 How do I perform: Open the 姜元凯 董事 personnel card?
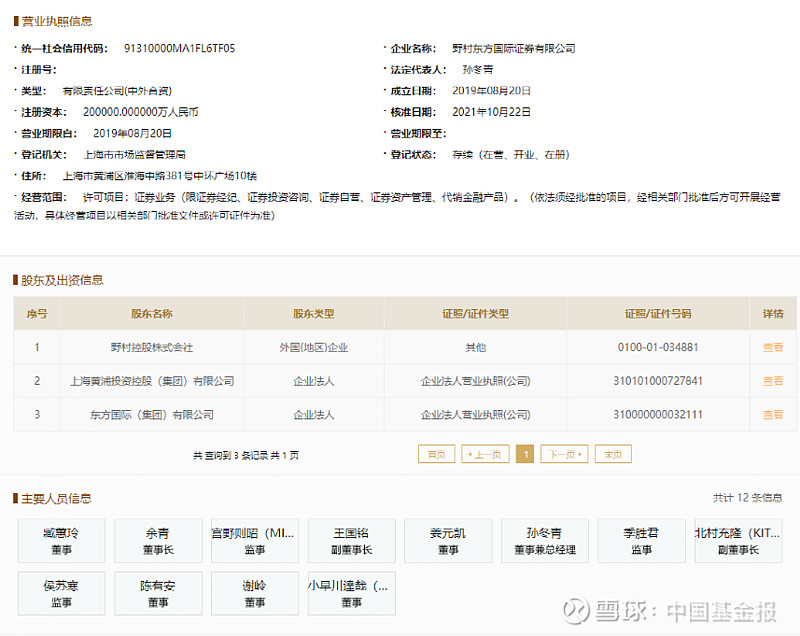448,541
